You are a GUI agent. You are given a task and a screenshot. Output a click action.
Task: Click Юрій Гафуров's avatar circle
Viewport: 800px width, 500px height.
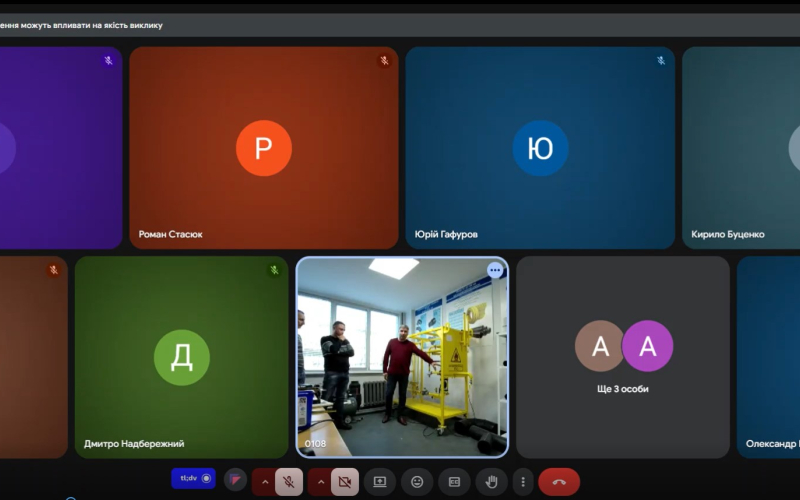tap(540, 148)
